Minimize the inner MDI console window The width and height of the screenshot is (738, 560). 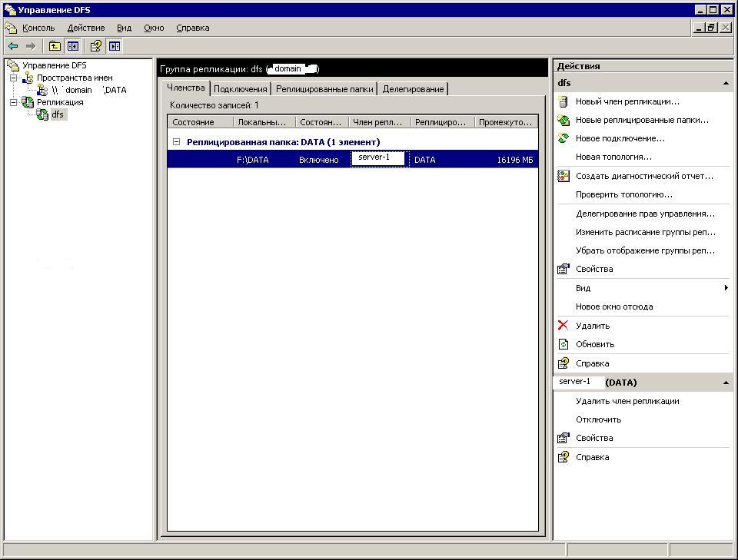click(700, 28)
